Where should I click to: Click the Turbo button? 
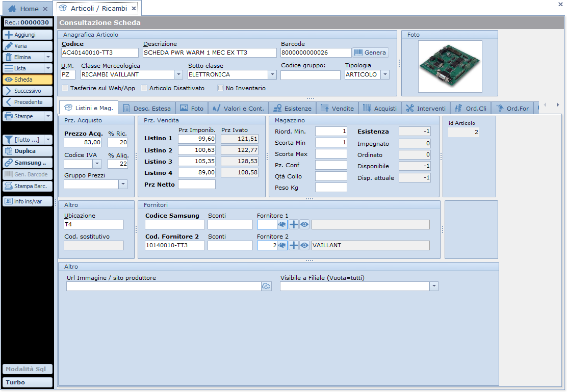click(x=28, y=383)
